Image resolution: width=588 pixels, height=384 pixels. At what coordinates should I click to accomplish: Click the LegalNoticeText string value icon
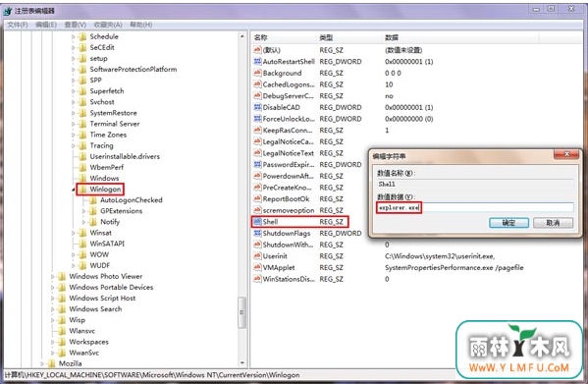(x=257, y=153)
